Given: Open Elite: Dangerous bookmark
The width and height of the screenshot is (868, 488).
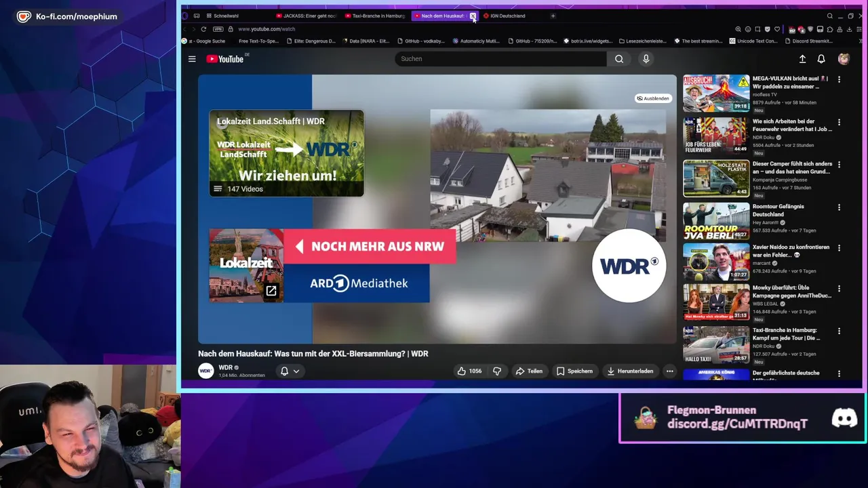Looking at the screenshot, I should click(x=311, y=41).
